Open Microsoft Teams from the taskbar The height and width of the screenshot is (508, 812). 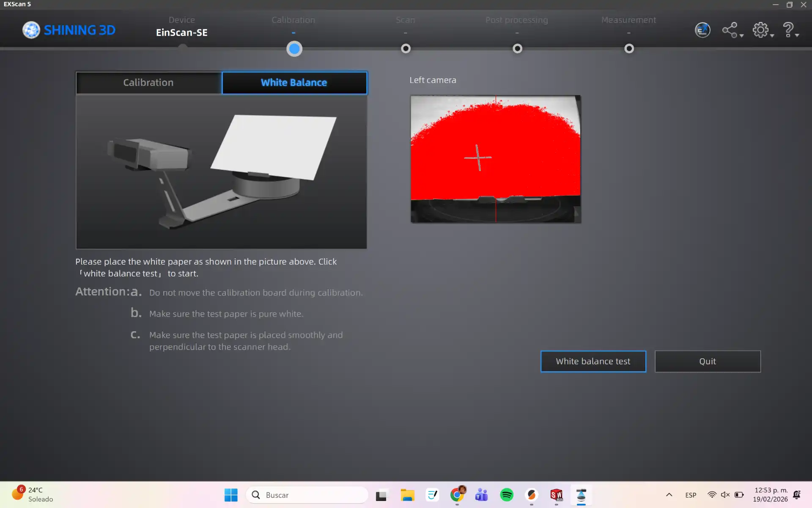click(x=481, y=494)
